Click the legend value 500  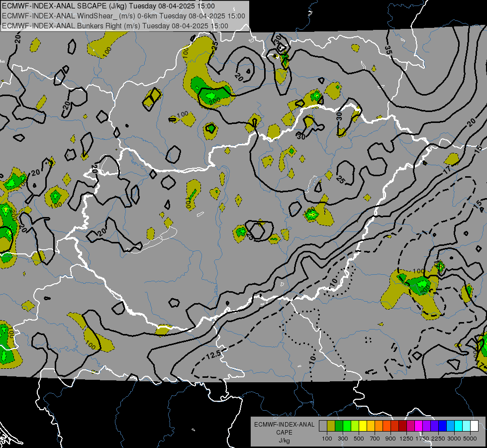[359, 439]
